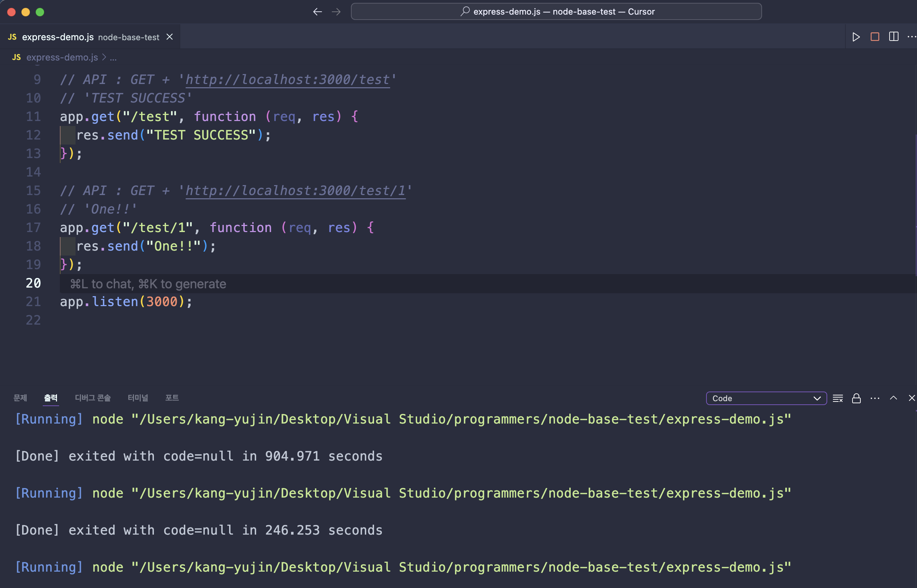
Task: Click express-demo.js in the breadcrumb
Action: point(62,58)
